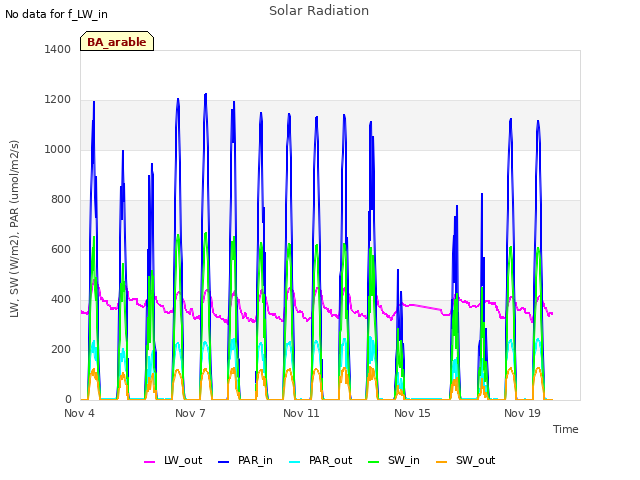This screenshot has width=640, height=480.
Task: Toggle the PAR_in legend entry
Action: tap(245, 460)
